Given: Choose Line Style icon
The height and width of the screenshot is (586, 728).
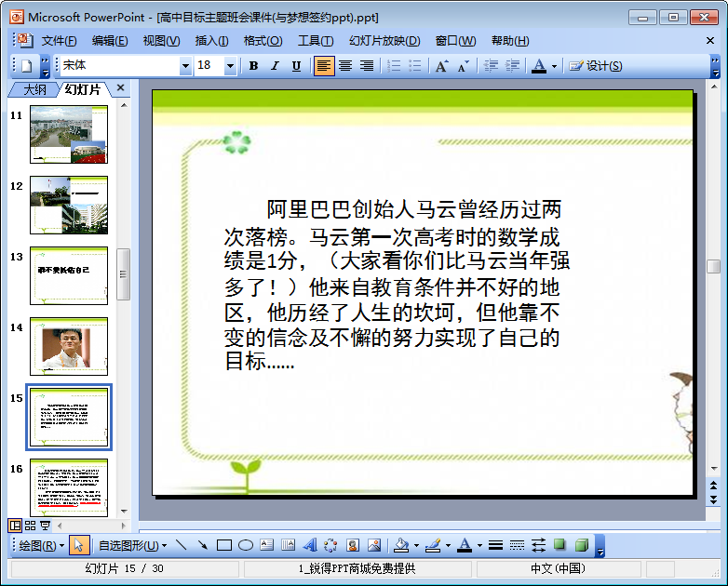Looking at the screenshot, I should 495,545.
